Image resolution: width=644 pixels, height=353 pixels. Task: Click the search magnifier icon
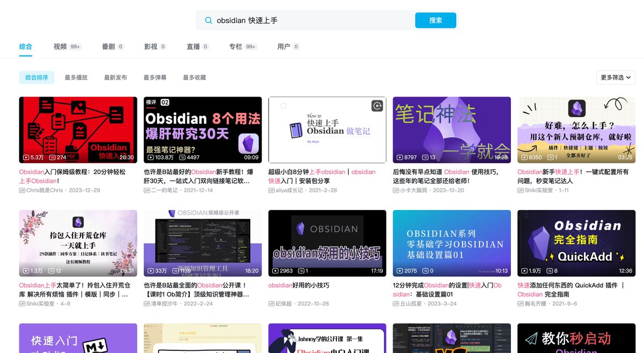tap(208, 20)
